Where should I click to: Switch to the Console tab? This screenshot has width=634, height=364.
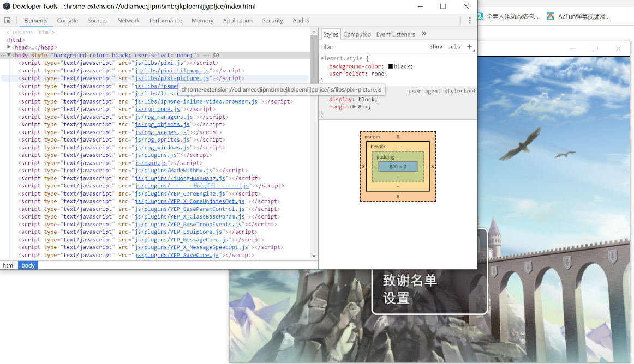click(x=67, y=21)
